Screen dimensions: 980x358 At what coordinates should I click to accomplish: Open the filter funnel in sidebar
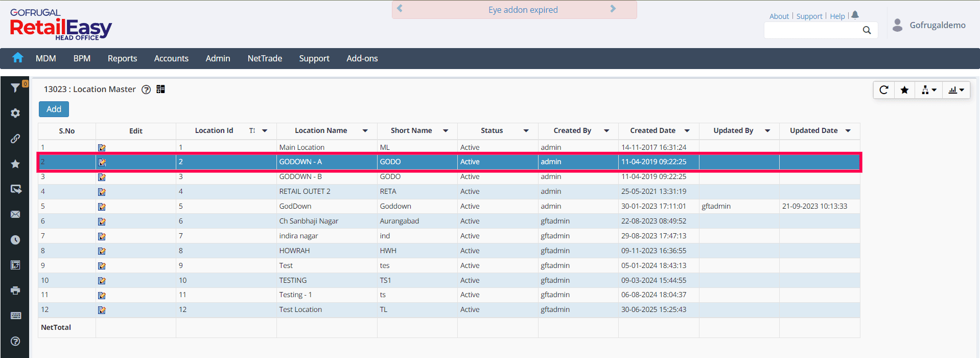click(x=15, y=88)
